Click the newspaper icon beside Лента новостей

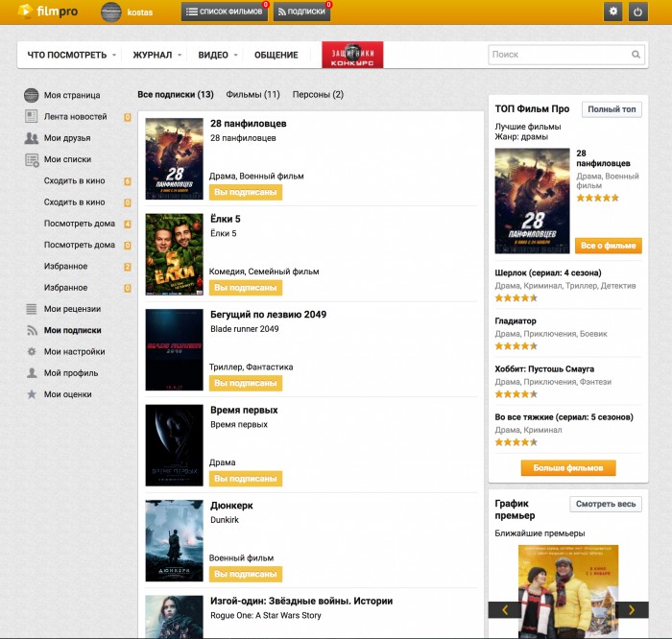(x=32, y=116)
